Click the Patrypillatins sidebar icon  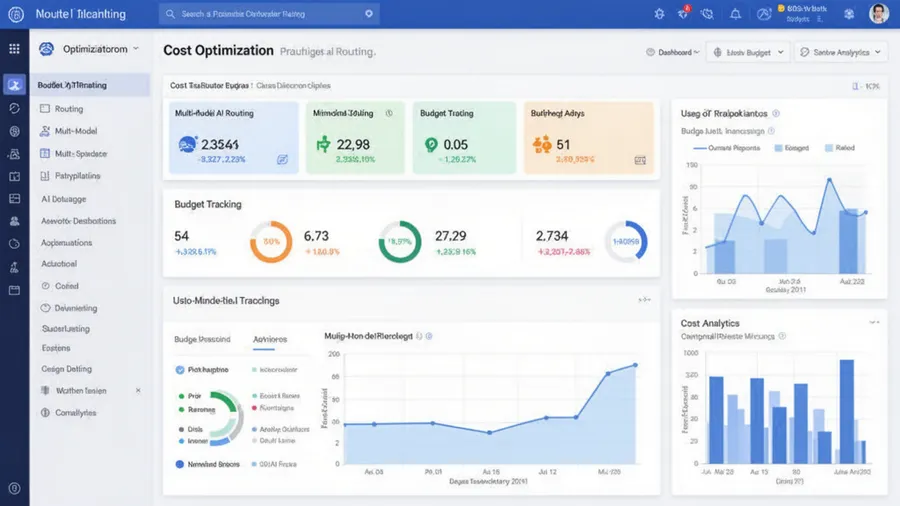pos(45,176)
